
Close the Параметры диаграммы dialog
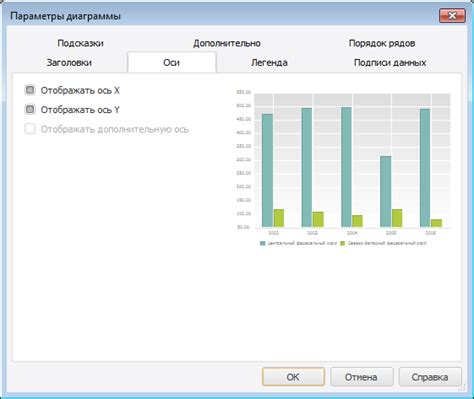(x=452, y=16)
